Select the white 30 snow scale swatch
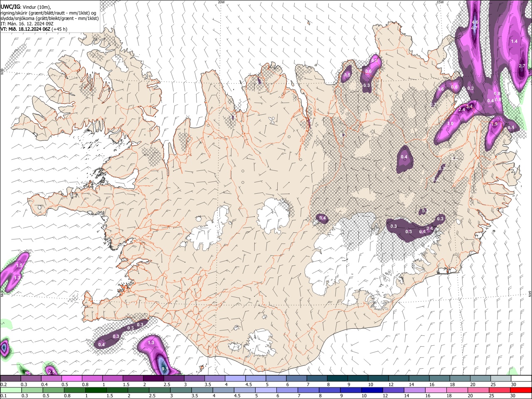 521,379
